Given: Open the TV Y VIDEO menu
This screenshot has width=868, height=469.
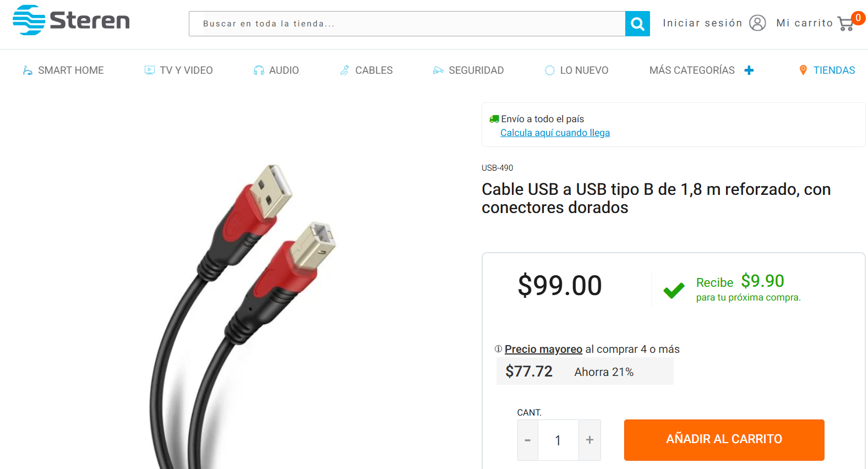Looking at the screenshot, I should pyautogui.click(x=178, y=70).
